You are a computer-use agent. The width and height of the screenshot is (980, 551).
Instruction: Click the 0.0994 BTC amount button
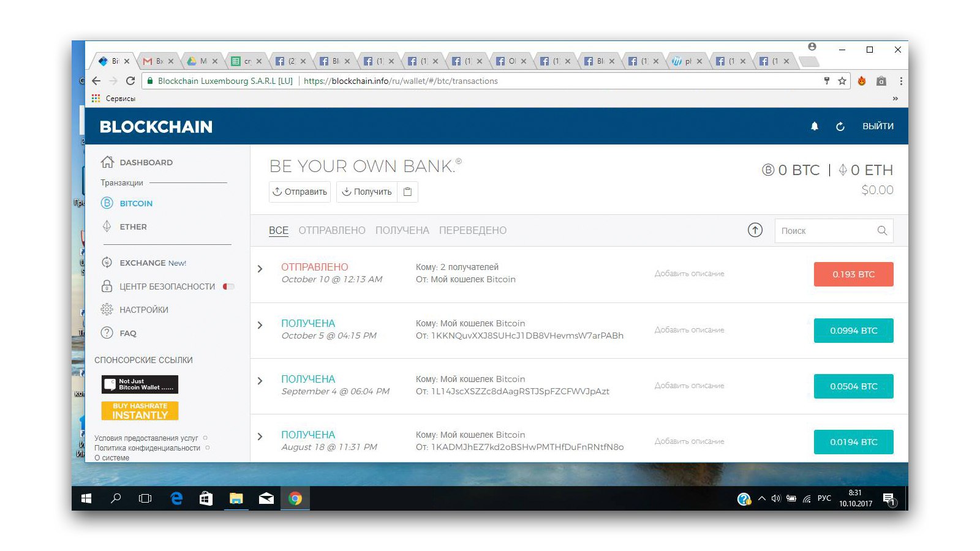pos(853,331)
